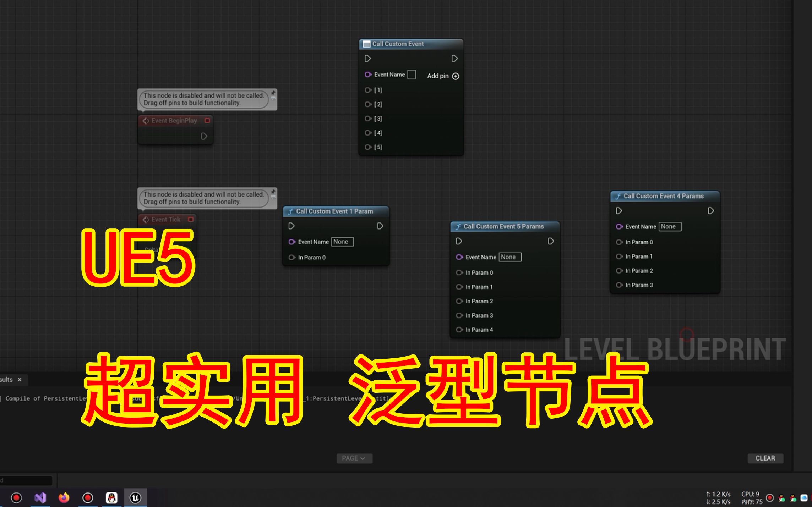Click Event Name pin on 4 Params node

click(620, 227)
